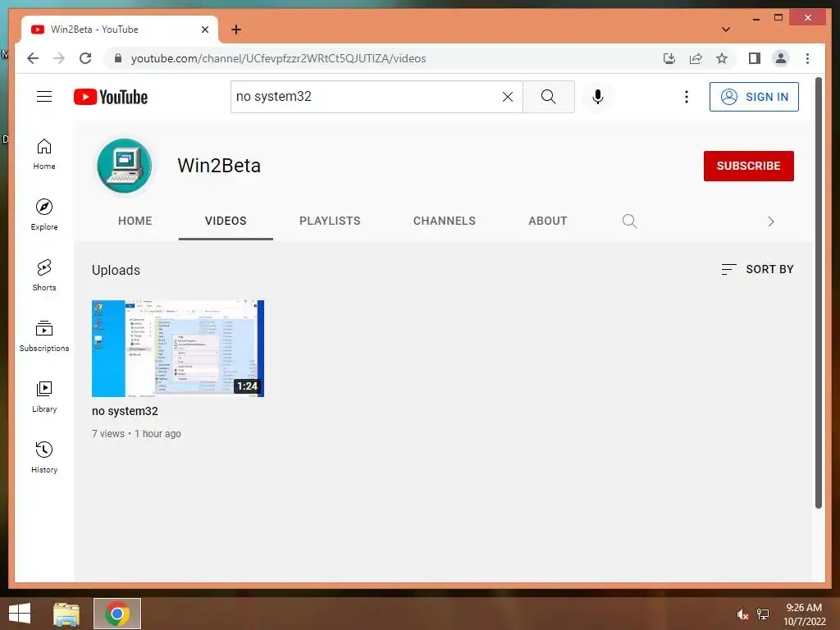Open Subscriptions in the sidebar
Screen dimensions: 840x630
click(x=44, y=336)
